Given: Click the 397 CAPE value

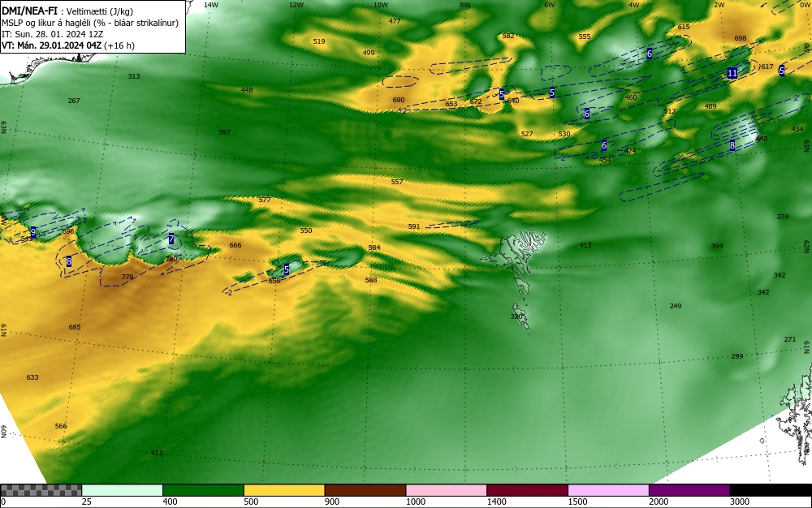Looking at the screenshot, I should [x=224, y=132].
